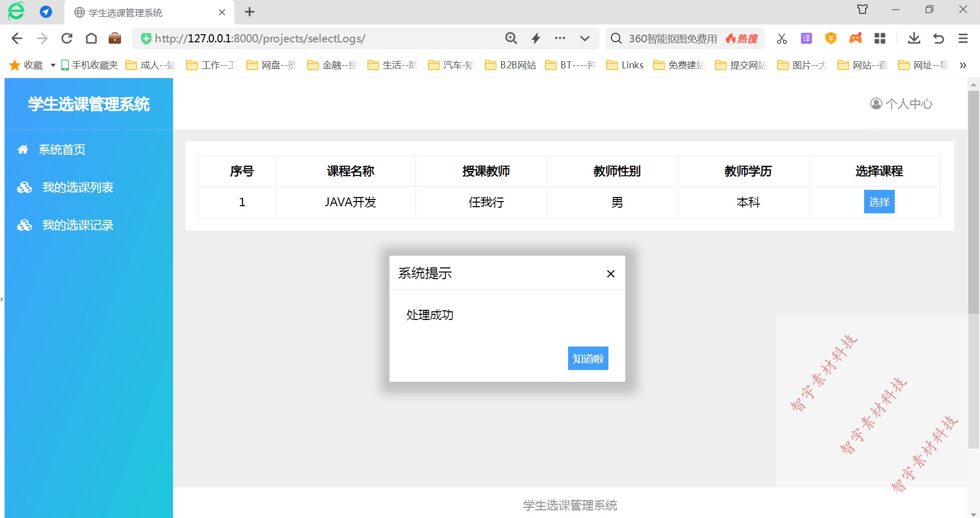Image resolution: width=980 pixels, height=518 pixels.
Task: Open the security shield tool
Action: (x=830, y=38)
